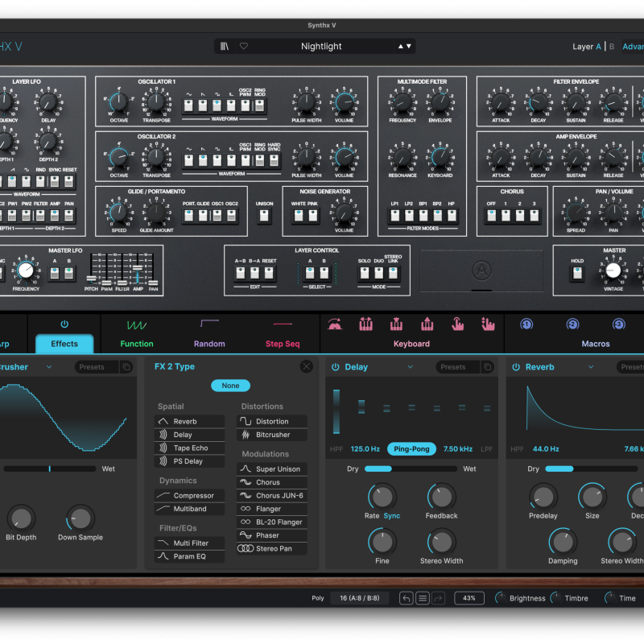Screen dimensions: 644x644
Task: Toggle the Reverb effect power button
Action: (516, 367)
